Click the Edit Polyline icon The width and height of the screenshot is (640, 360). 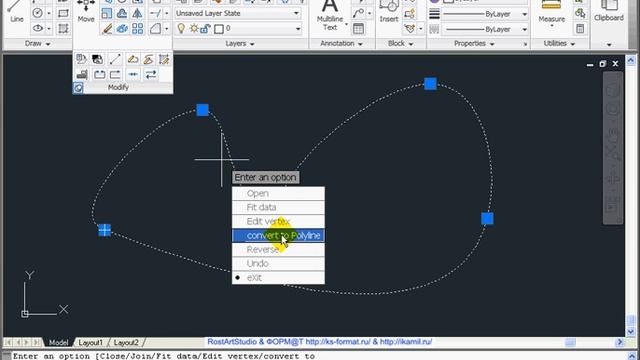133,59
